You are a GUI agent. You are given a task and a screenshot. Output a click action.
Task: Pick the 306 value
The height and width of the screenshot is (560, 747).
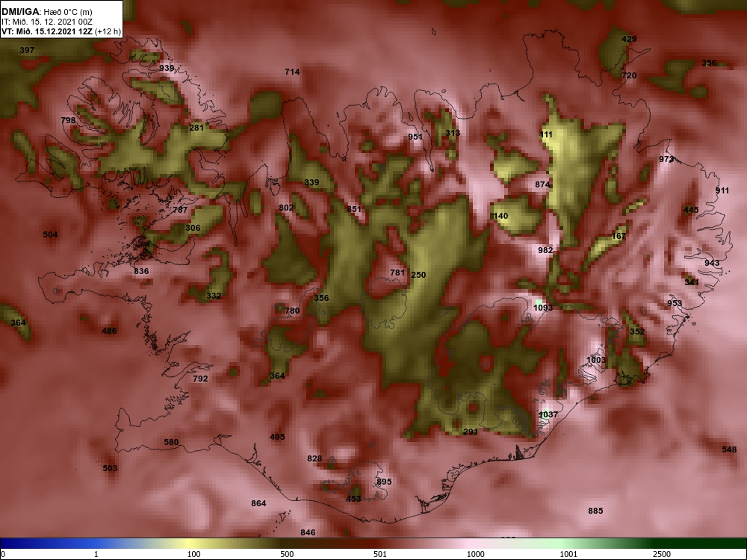(193, 228)
